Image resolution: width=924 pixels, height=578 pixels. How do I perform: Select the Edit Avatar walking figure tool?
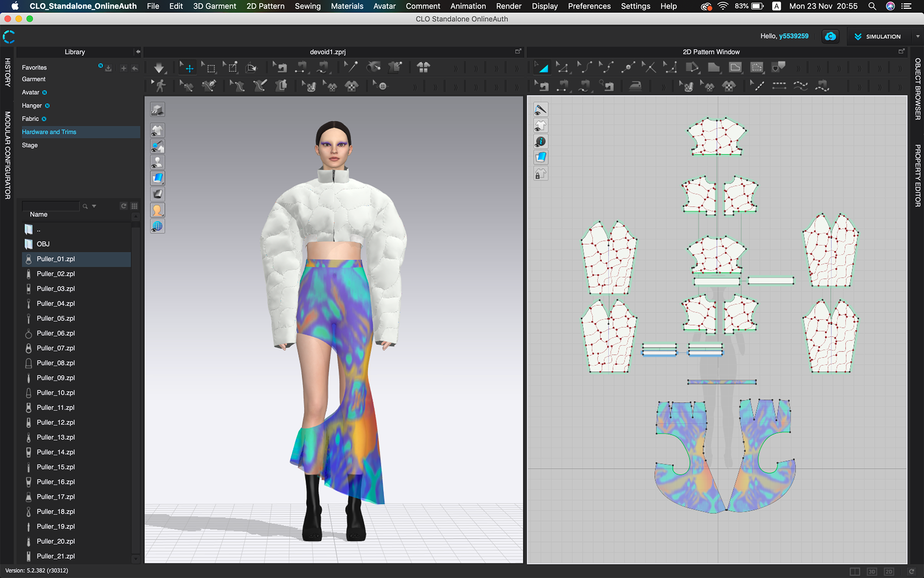(x=159, y=86)
